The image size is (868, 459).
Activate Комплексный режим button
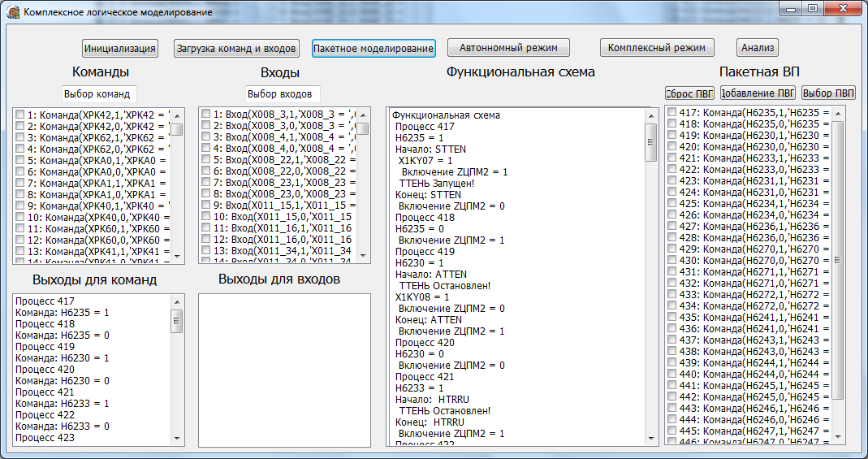(x=657, y=48)
